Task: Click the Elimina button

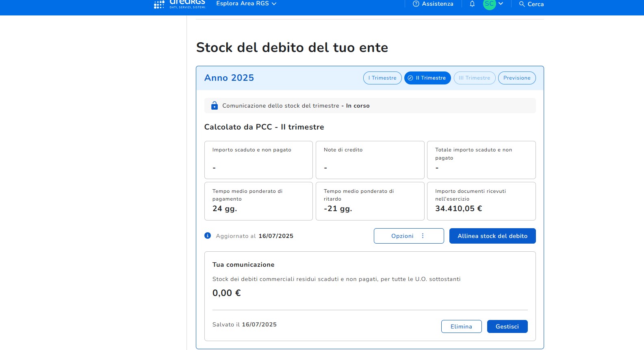Action: pyautogui.click(x=461, y=326)
